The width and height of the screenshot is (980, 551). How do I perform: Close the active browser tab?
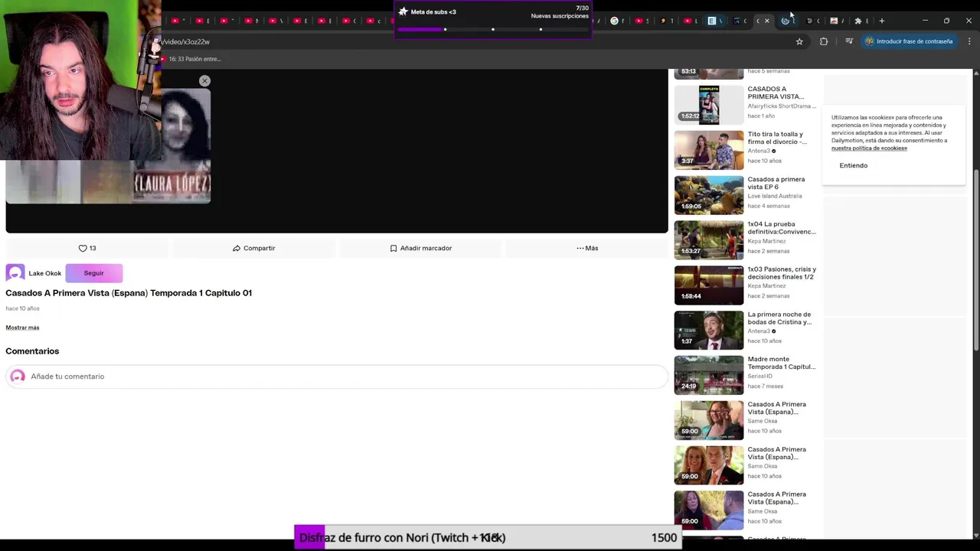coord(767,21)
